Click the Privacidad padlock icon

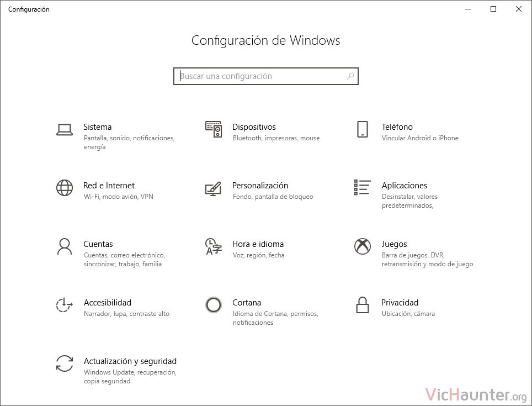point(363,304)
